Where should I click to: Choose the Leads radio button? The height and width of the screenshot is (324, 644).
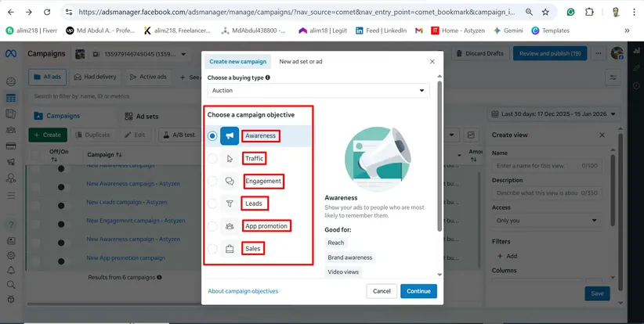(x=212, y=203)
